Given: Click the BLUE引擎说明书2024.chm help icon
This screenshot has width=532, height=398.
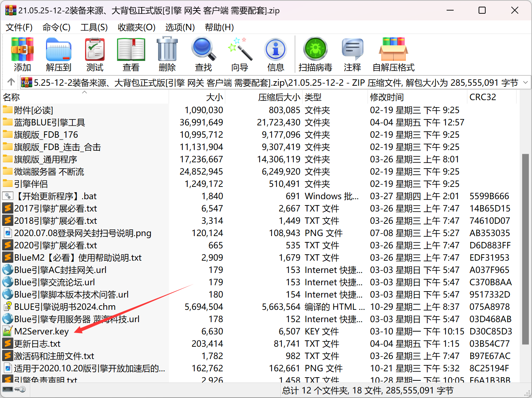Looking at the screenshot, I should pos(7,307).
